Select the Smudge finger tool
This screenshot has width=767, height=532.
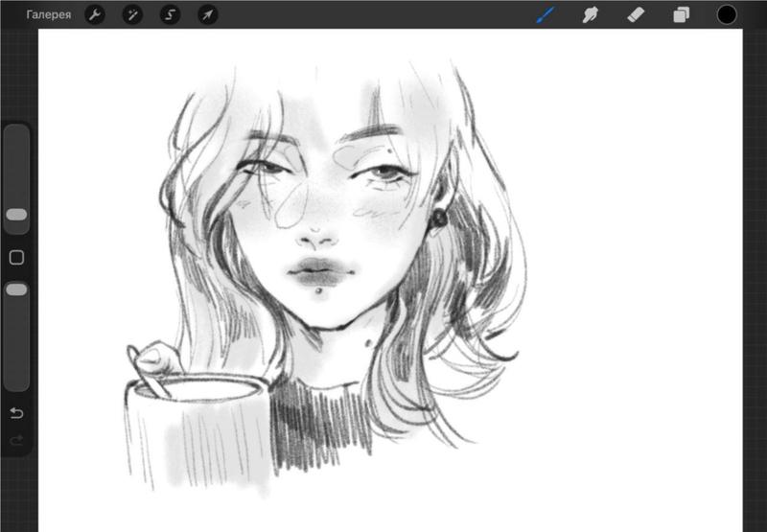point(591,14)
